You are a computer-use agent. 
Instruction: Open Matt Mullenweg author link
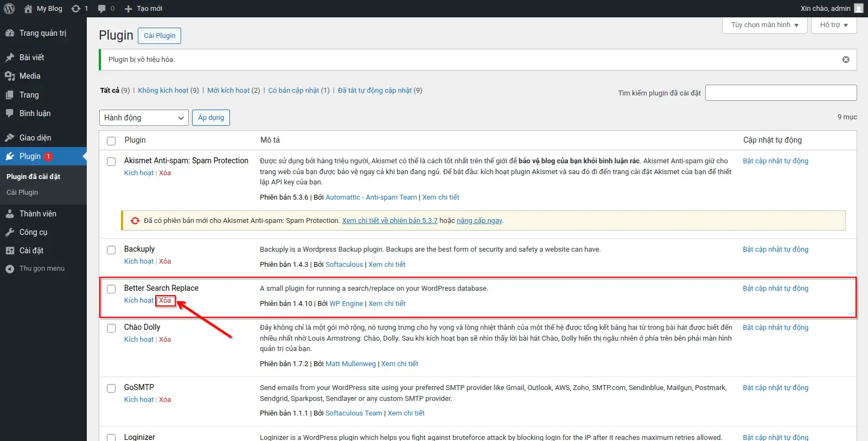click(350, 364)
